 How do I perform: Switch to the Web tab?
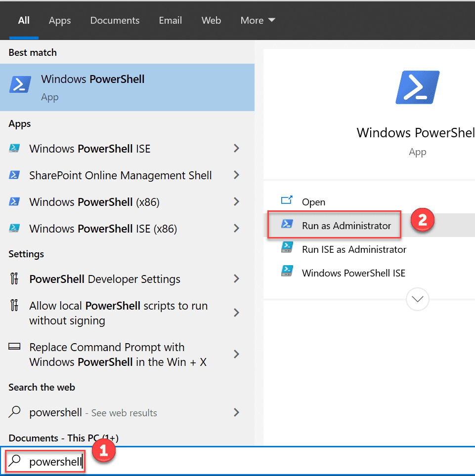(x=211, y=20)
